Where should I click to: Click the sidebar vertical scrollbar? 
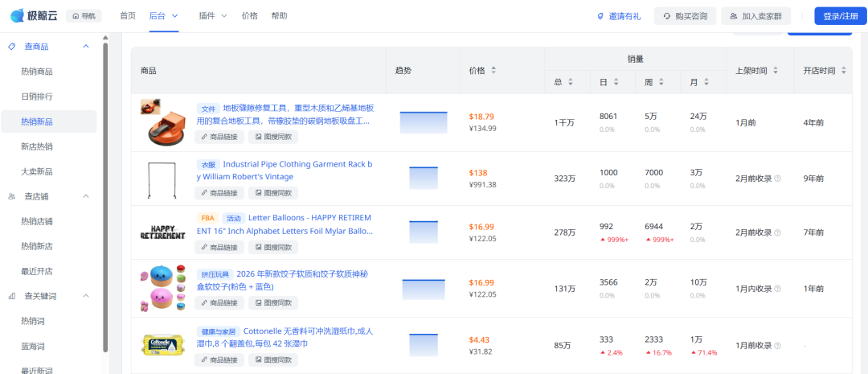pos(106,197)
